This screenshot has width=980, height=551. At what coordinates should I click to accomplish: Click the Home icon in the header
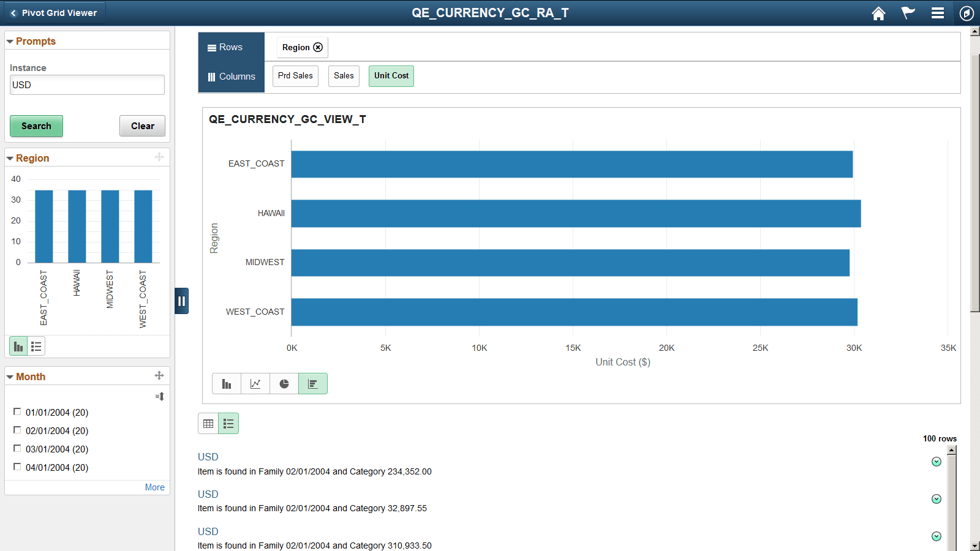878,13
